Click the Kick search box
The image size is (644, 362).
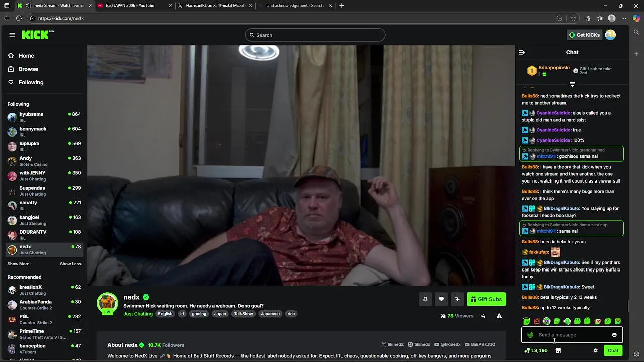click(315, 35)
